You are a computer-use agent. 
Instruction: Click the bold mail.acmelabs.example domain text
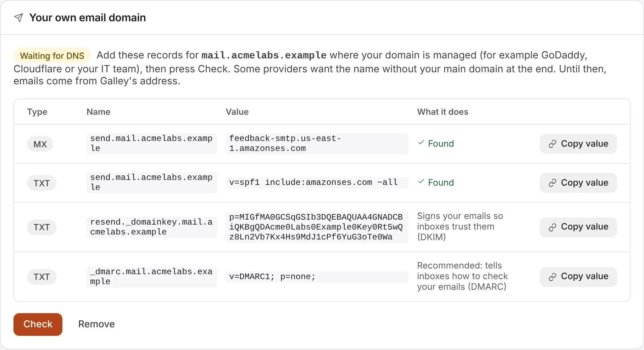pos(264,55)
